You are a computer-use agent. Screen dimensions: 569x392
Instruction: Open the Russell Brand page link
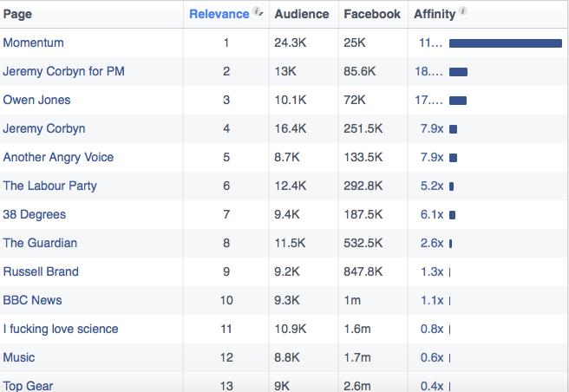pos(41,271)
